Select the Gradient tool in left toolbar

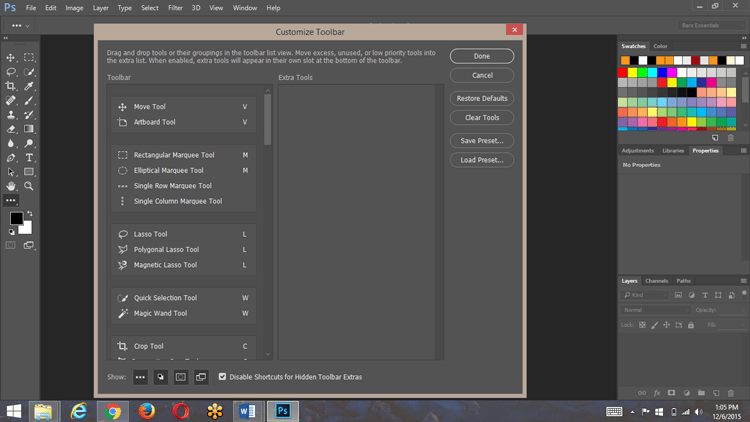29,129
